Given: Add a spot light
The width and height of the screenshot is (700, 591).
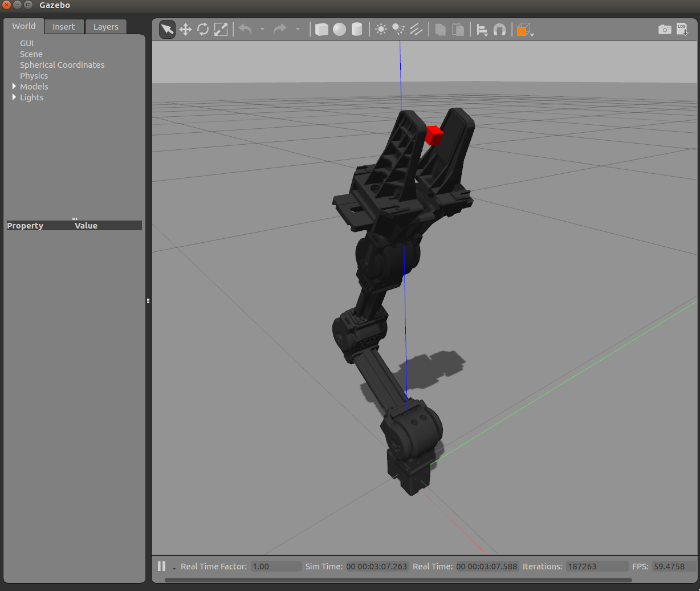Looking at the screenshot, I should 398,30.
